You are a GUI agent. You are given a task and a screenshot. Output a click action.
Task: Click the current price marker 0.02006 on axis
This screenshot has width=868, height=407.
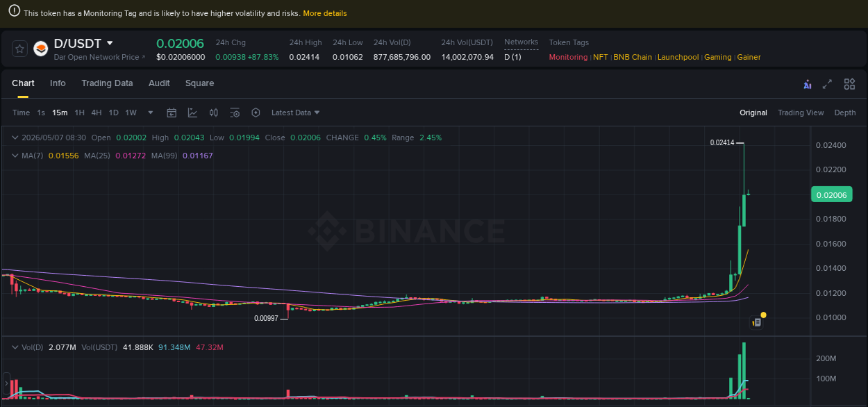[x=831, y=195]
